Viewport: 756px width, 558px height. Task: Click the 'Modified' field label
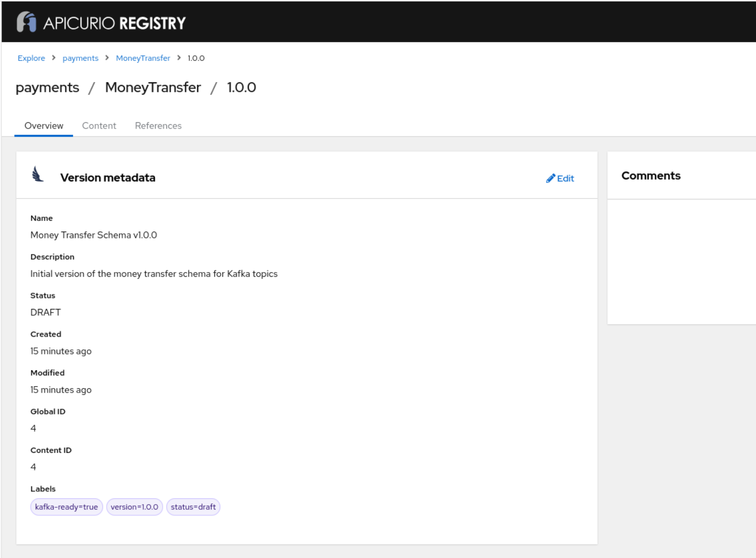coord(47,373)
